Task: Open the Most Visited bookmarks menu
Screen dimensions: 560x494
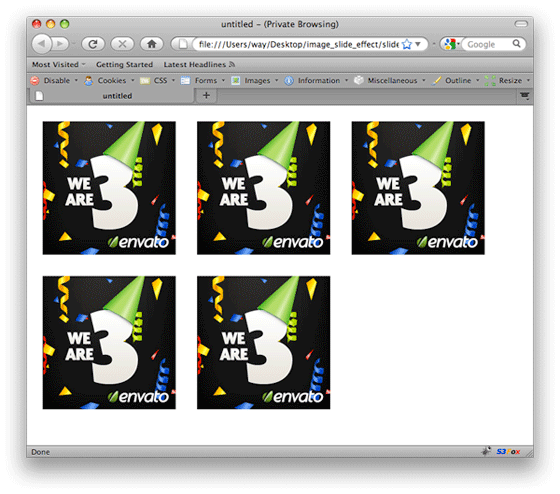Action: point(59,65)
